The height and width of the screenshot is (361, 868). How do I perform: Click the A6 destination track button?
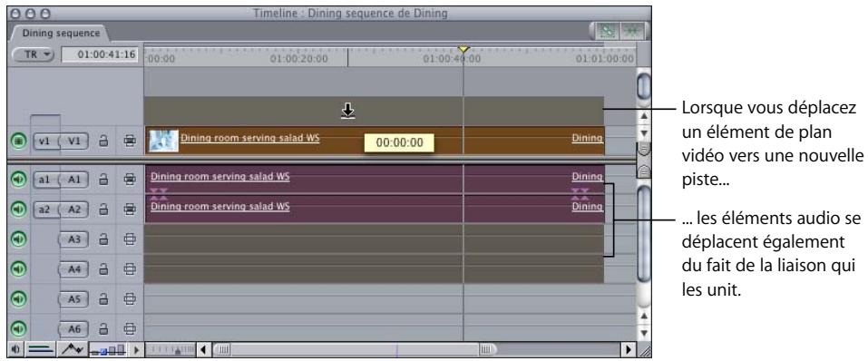click(74, 329)
